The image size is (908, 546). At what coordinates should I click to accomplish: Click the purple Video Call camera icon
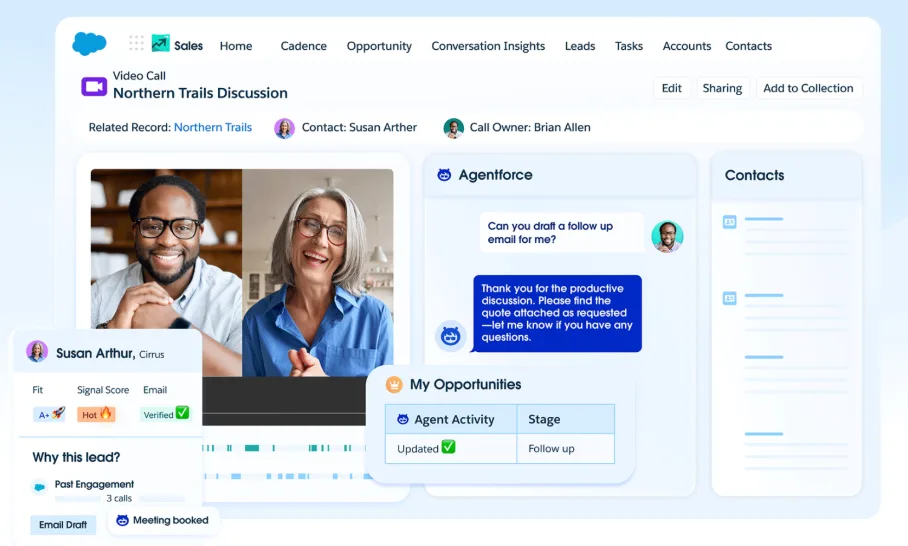(x=94, y=86)
